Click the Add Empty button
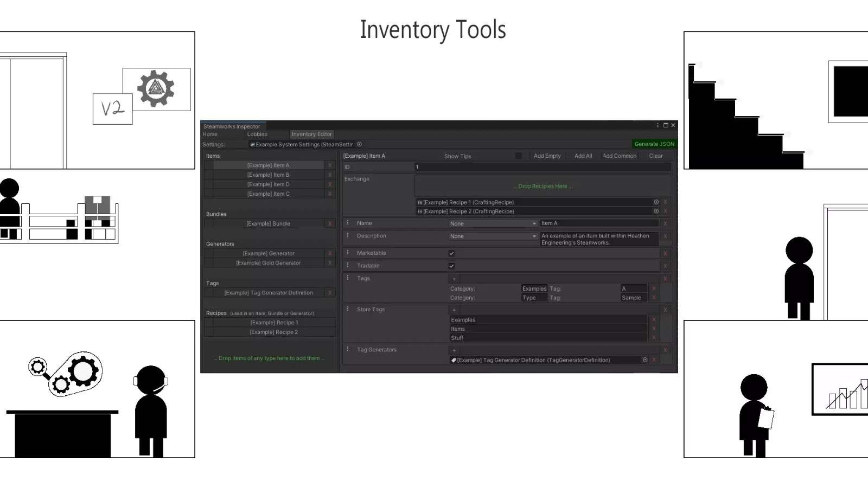Viewport: 868px width, 488px height. [547, 156]
